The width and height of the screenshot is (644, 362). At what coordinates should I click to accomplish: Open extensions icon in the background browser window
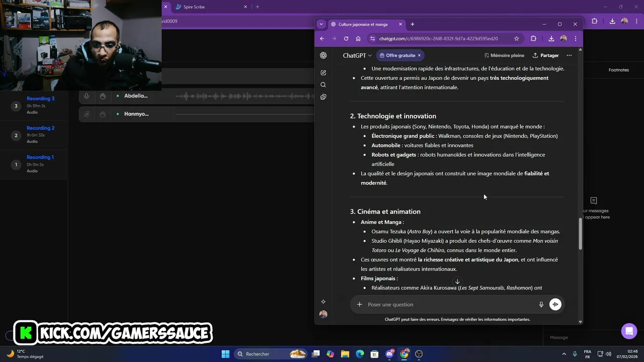[x=594, y=21]
